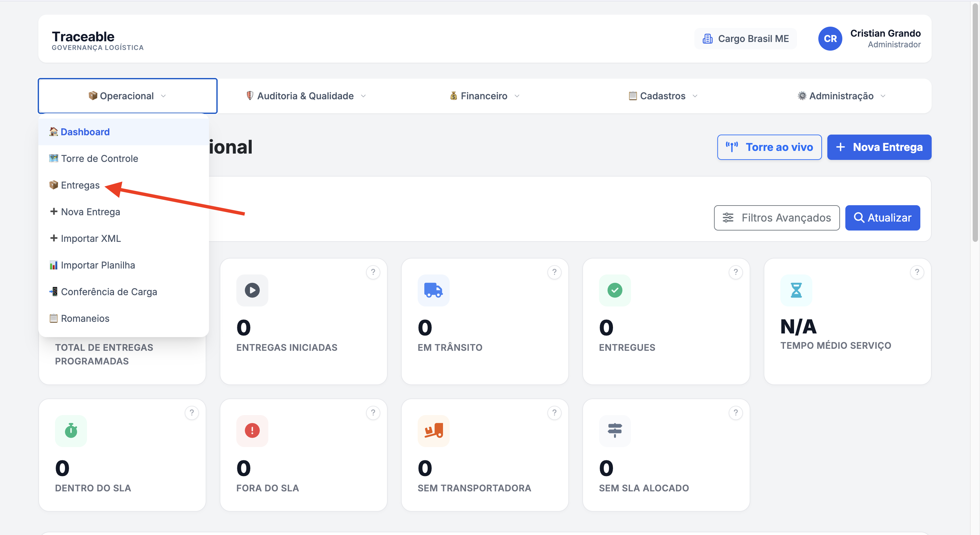Click the orange cart icon on Sem Transportadora
Image resolution: width=980 pixels, height=535 pixels.
(434, 431)
